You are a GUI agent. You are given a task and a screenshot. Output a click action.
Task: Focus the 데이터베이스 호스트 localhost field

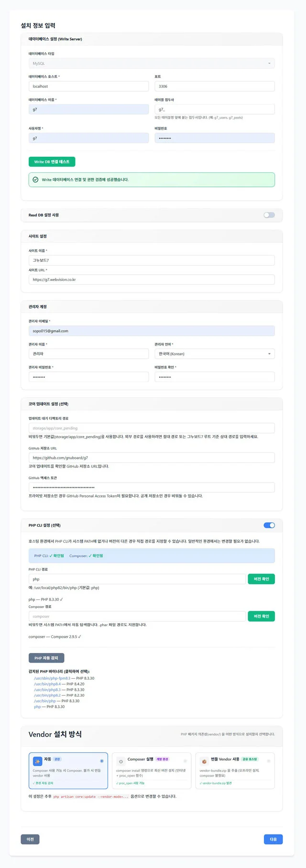click(x=88, y=86)
